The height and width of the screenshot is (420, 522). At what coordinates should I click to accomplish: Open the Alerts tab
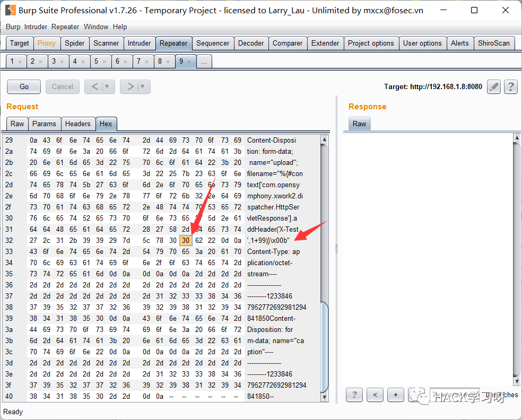[x=460, y=43]
